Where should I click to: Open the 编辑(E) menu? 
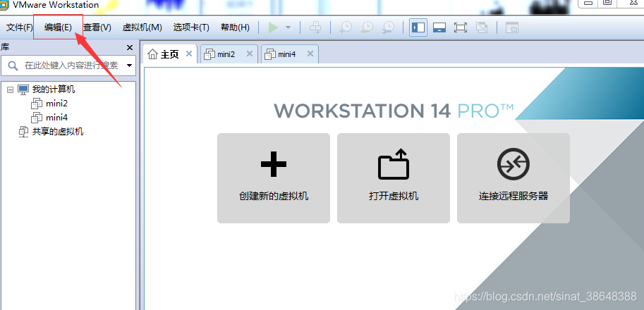[58, 27]
